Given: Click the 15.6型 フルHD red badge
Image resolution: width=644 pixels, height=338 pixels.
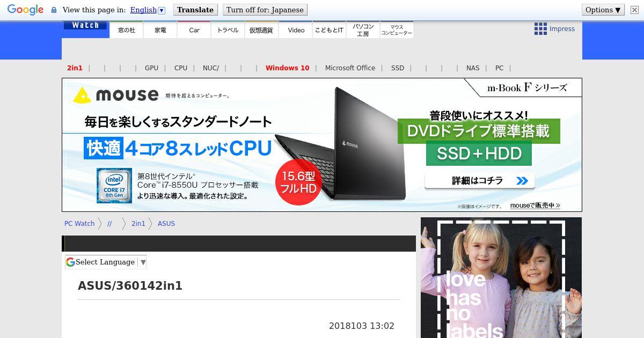Looking at the screenshot, I should [x=298, y=182].
